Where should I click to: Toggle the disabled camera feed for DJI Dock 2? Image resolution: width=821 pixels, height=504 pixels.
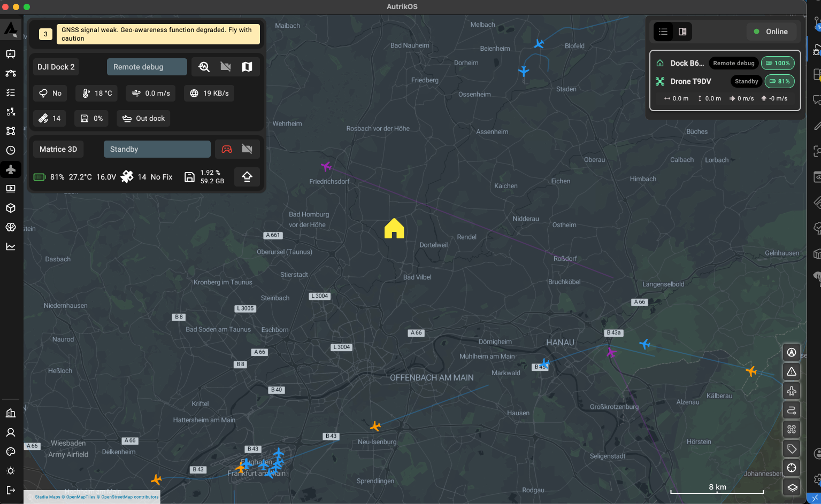[225, 66]
